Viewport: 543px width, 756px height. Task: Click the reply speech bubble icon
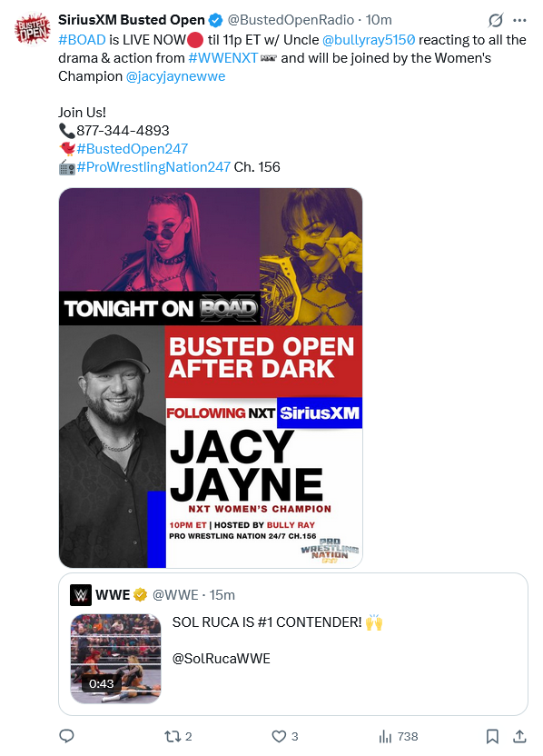click(66, 736)
